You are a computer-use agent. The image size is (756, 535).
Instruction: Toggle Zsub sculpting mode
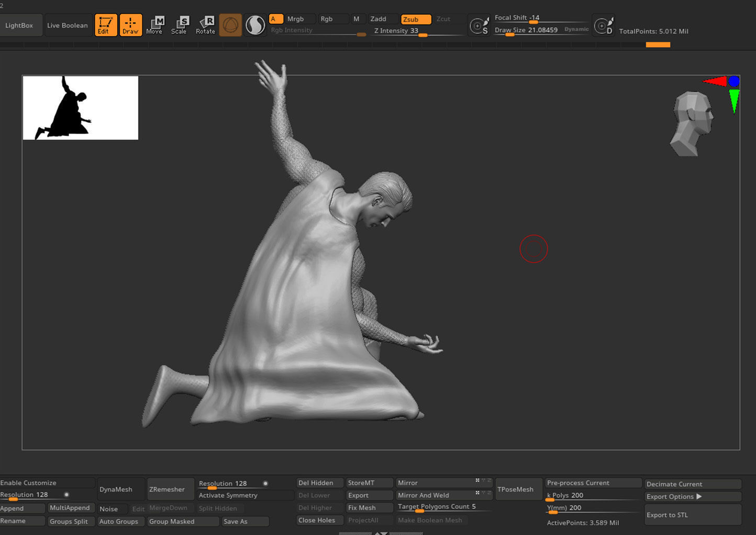click(416, 19)
